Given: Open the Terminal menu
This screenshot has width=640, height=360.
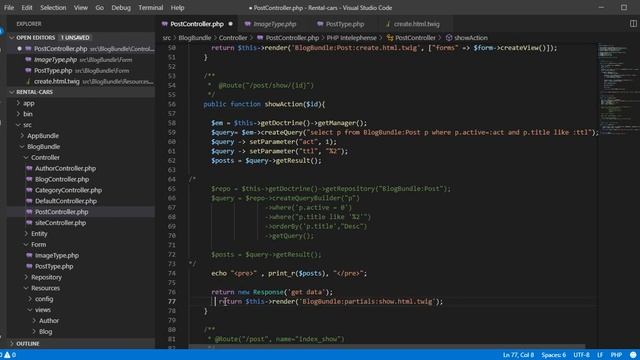Looking at the screenshot, I should (x=151, y=8).
